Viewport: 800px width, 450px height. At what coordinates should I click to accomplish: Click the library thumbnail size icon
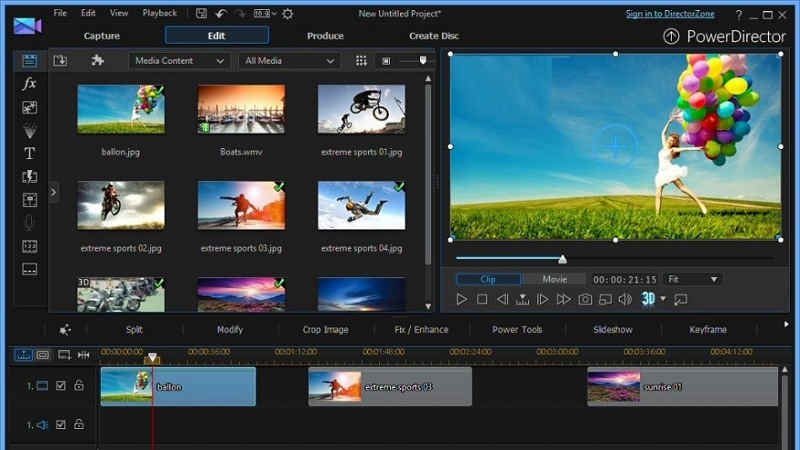[386, 61]
